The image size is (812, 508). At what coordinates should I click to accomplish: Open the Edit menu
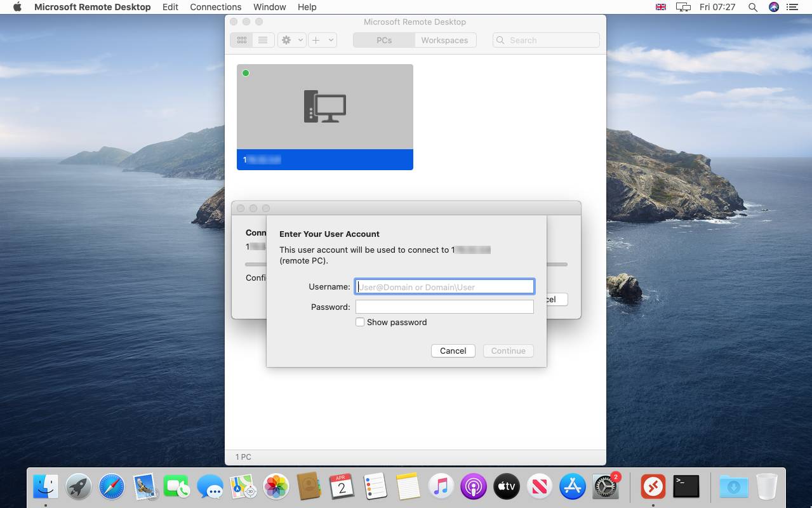tap(170, 7)
